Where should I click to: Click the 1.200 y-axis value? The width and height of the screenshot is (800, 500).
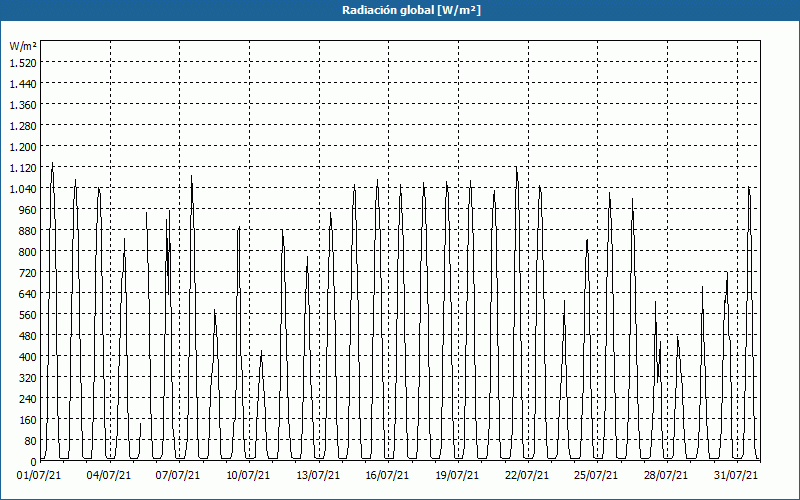pos(23,147)
